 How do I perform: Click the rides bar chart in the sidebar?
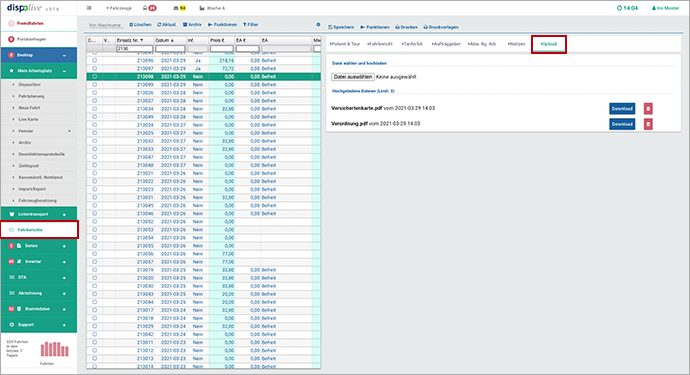pyautogui.click(x=55, y=349)
